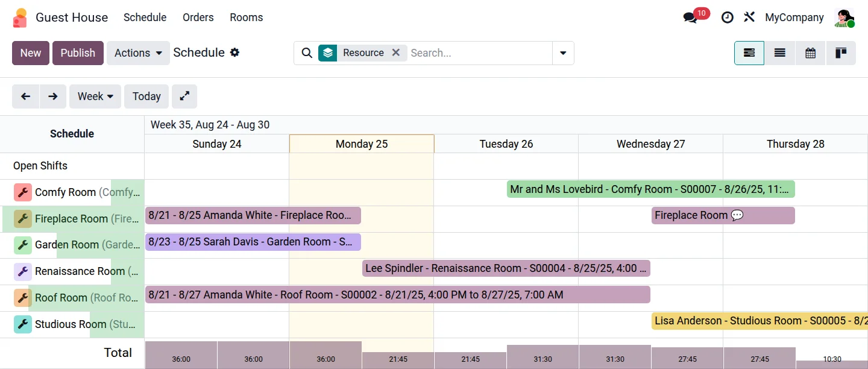Image resolution: width=868 pixels, height=369 pixels.
Task: Open the Orders menu
Action: coord(198,17)
